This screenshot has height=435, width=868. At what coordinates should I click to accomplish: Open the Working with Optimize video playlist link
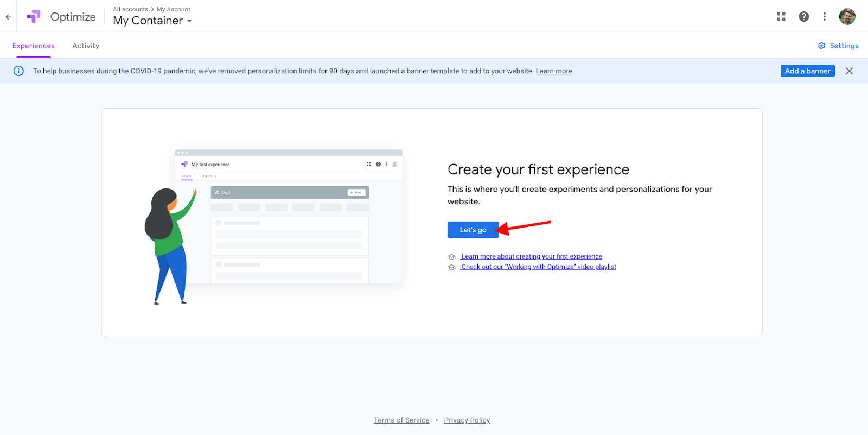pos(539,267)
